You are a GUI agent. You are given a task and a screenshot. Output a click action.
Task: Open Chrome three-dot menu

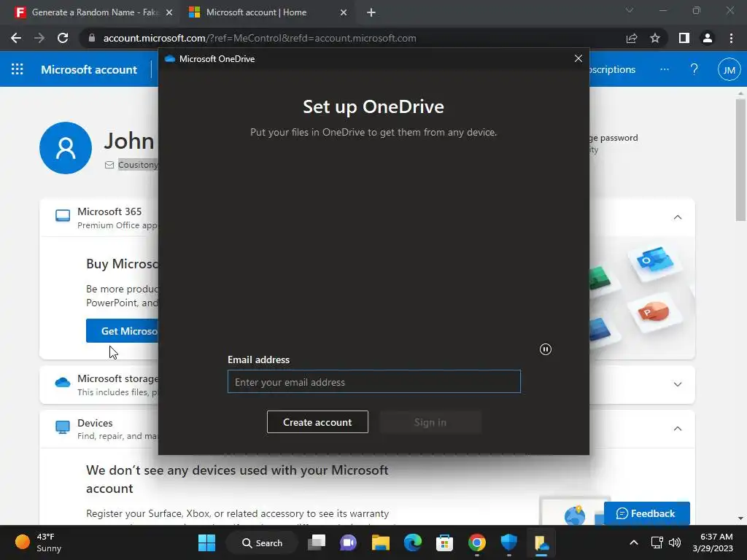tap(731, 38)
